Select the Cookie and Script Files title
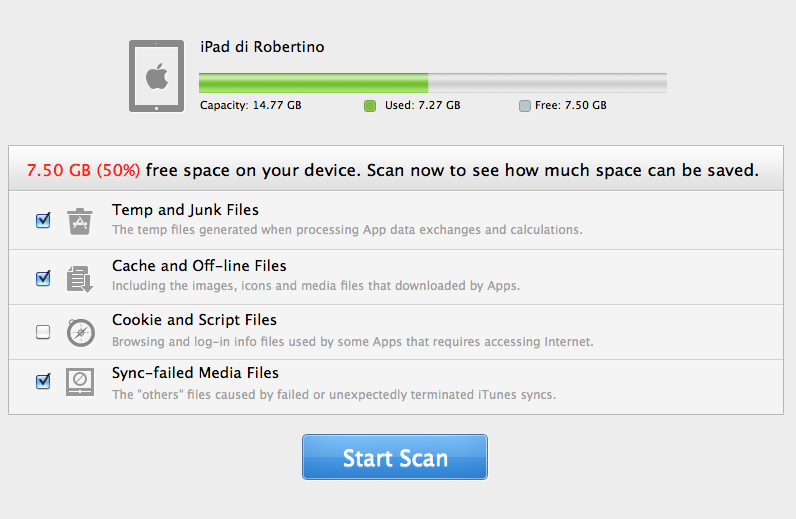The height and width of the screenshot is (519, 796). (194, 320)
